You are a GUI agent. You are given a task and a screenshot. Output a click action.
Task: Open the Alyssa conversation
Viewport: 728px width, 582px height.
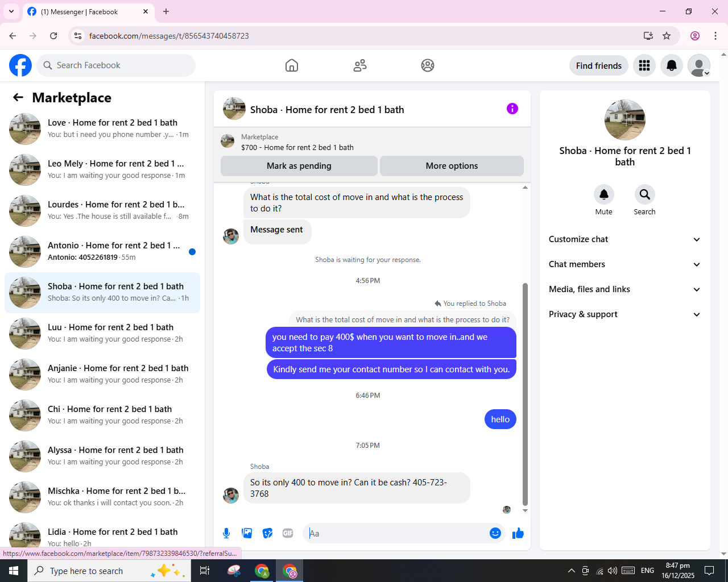(102, 456)
